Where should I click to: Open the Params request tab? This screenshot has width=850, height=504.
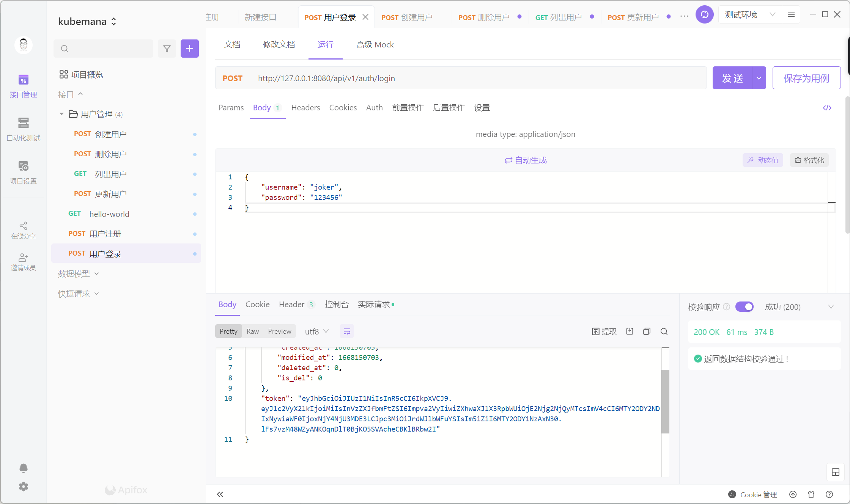(x=231, y=108)
